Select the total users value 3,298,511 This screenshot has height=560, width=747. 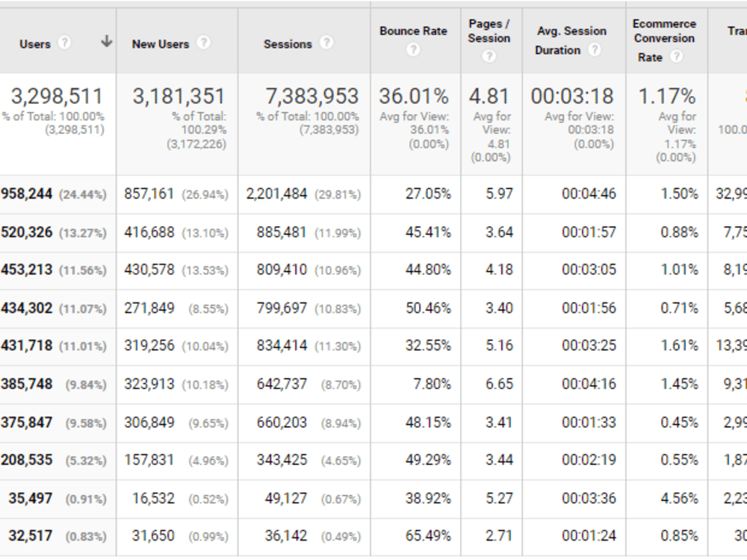pos(57,96)
